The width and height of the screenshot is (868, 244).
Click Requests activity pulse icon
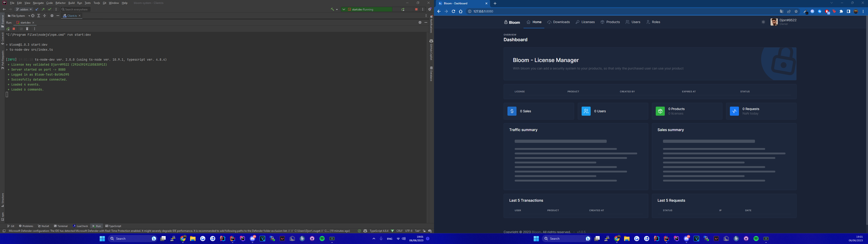click(734, 111)
